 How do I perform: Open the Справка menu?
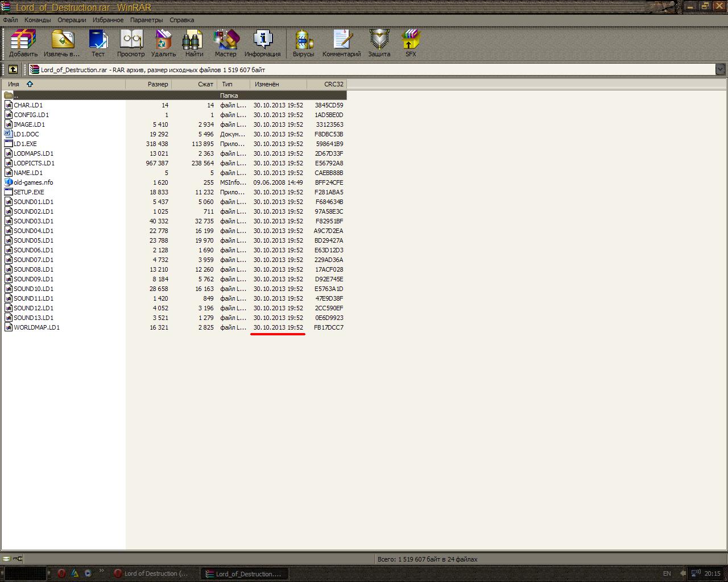point(182,20)
